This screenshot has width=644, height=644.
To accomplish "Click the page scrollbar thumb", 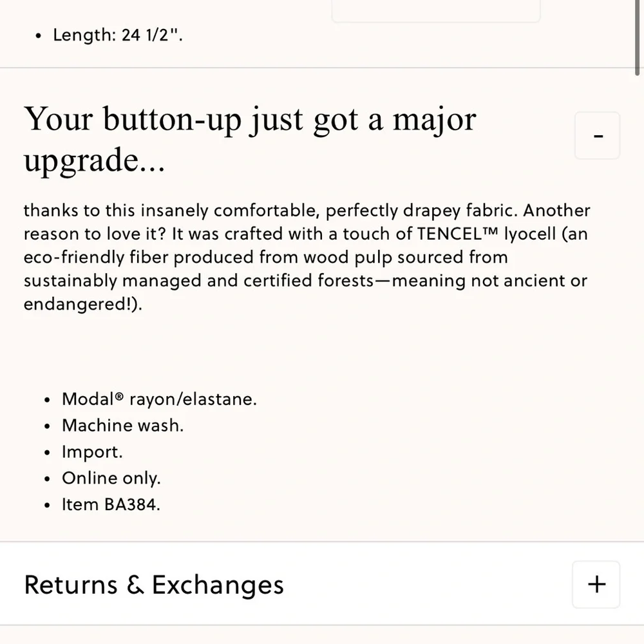I will tap(637, 38).
